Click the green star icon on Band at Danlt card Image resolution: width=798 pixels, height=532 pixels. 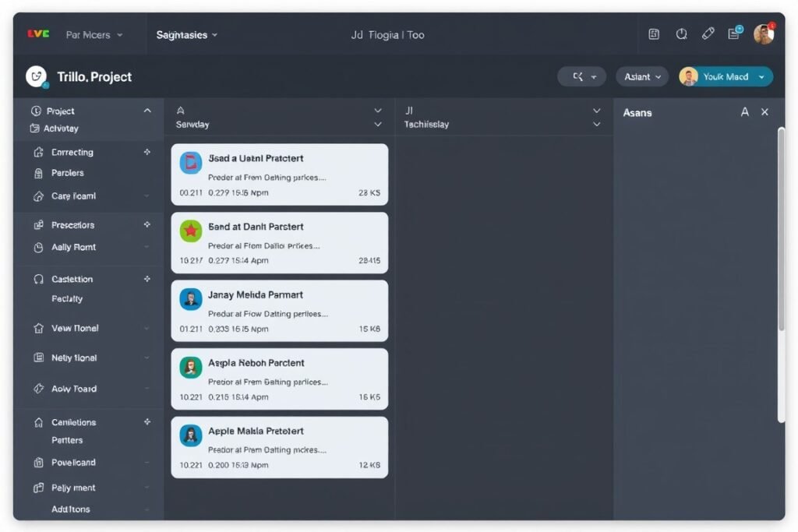(x=191, y=231)
